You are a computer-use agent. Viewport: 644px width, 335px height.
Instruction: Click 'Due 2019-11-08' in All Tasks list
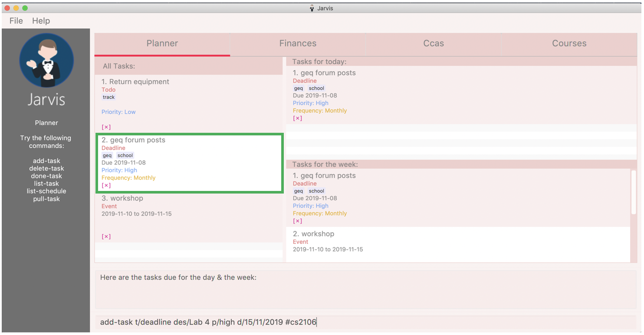pyautogui.click(x=124, y=163)
